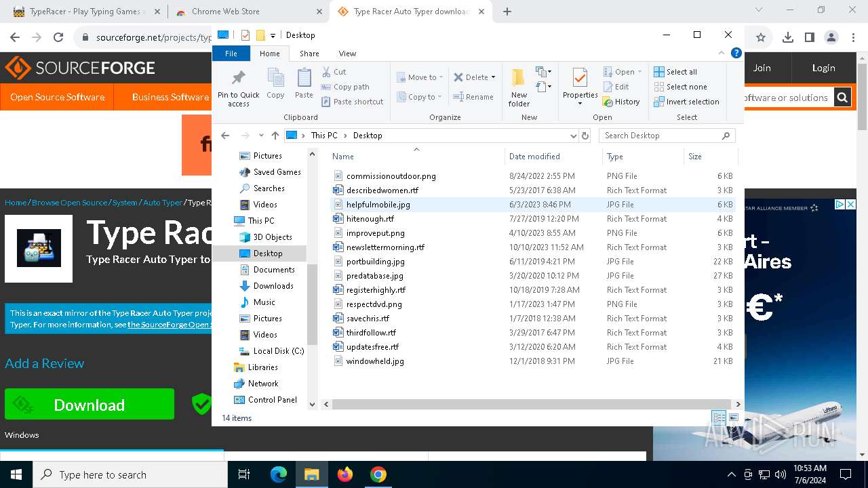Click Browse Open Source breadcrumb

pos(70,203)
